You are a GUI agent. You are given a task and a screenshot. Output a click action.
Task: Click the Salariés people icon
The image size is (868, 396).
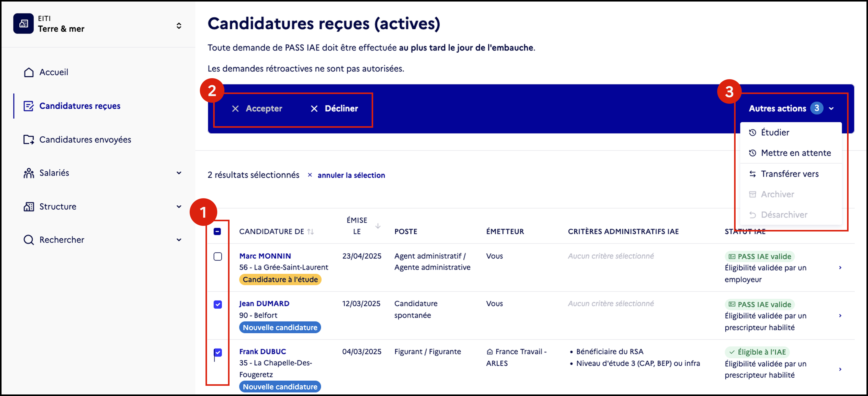[29, 173]
